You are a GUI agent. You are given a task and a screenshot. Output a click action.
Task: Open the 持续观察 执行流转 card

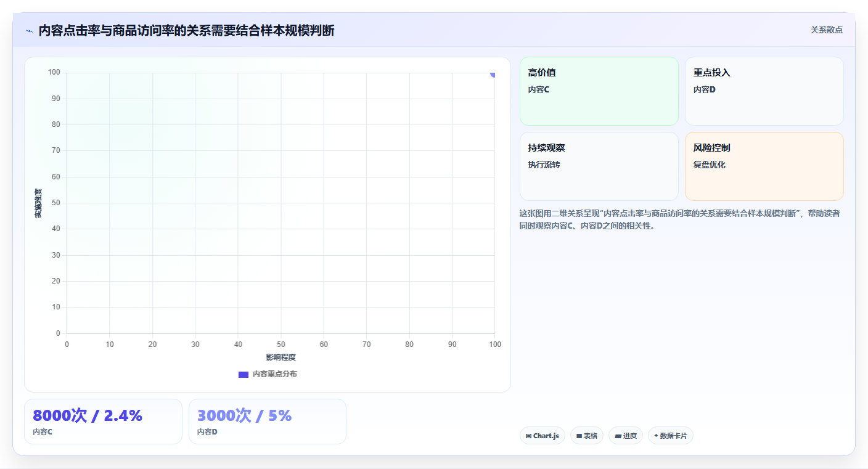click(x=599, y=166)
